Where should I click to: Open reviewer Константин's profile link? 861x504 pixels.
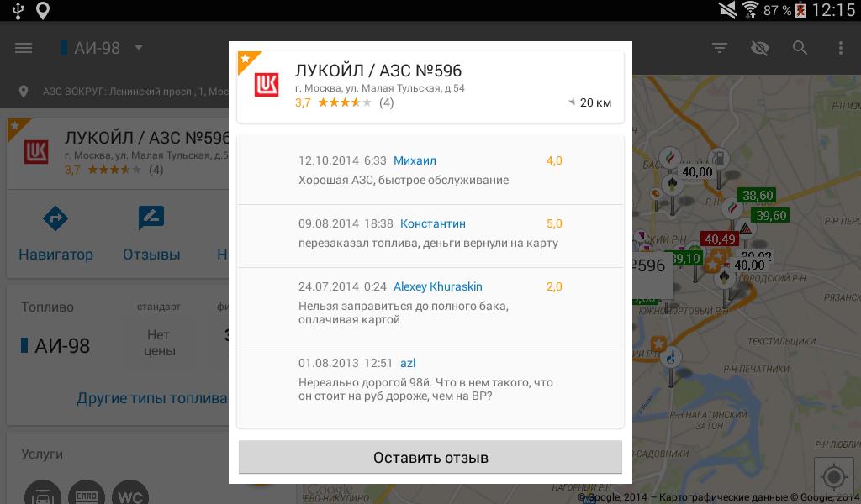[x=433, y=223]
